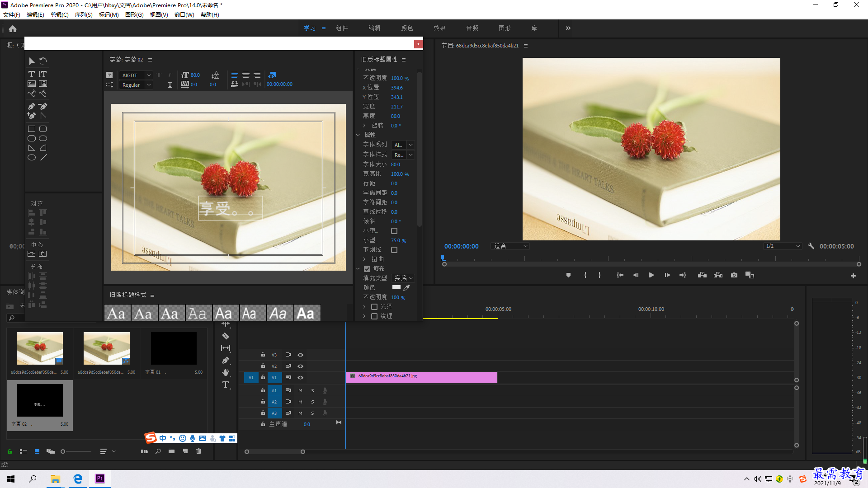Switch to the 效果 workspace tab

tap(439, 28)
